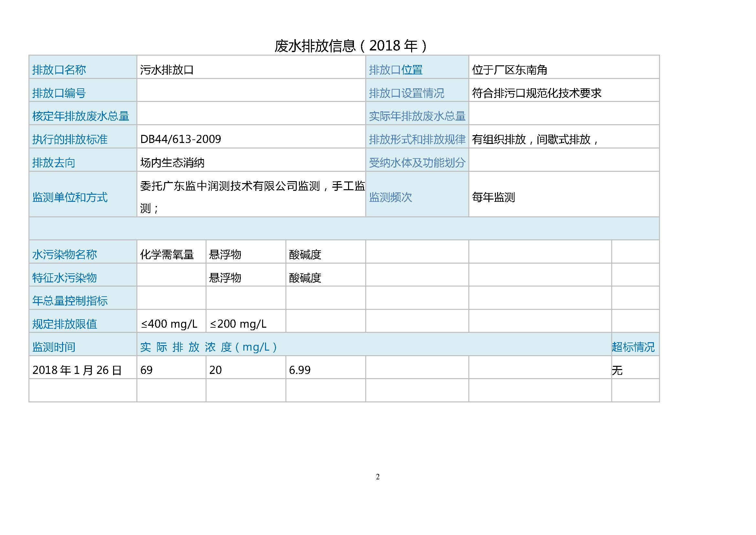Select the 监测单位和方式 label

70,197
